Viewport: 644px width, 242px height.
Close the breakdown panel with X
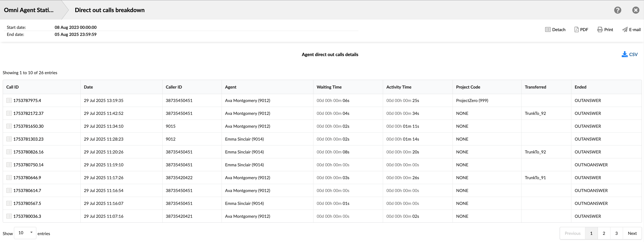click(x=635, y=10)
